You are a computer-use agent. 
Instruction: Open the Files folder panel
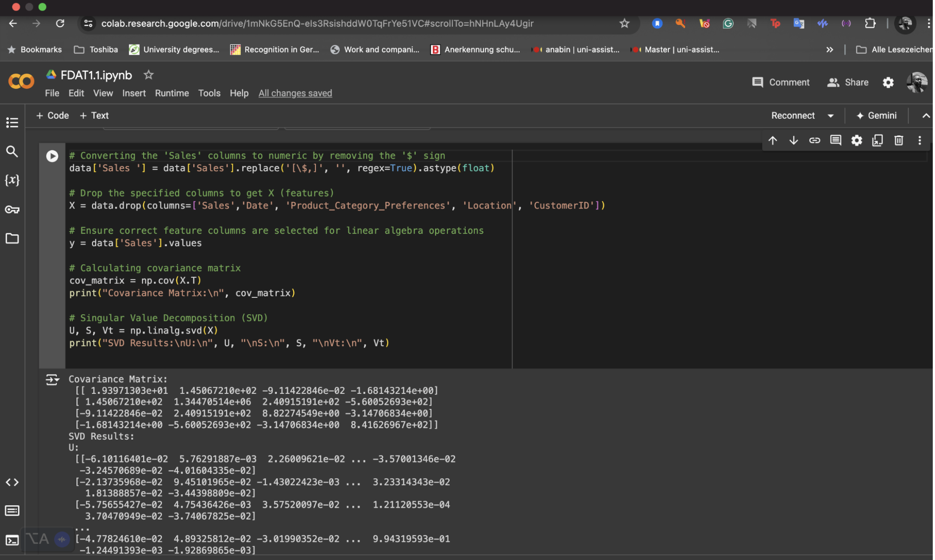point(12,239)
